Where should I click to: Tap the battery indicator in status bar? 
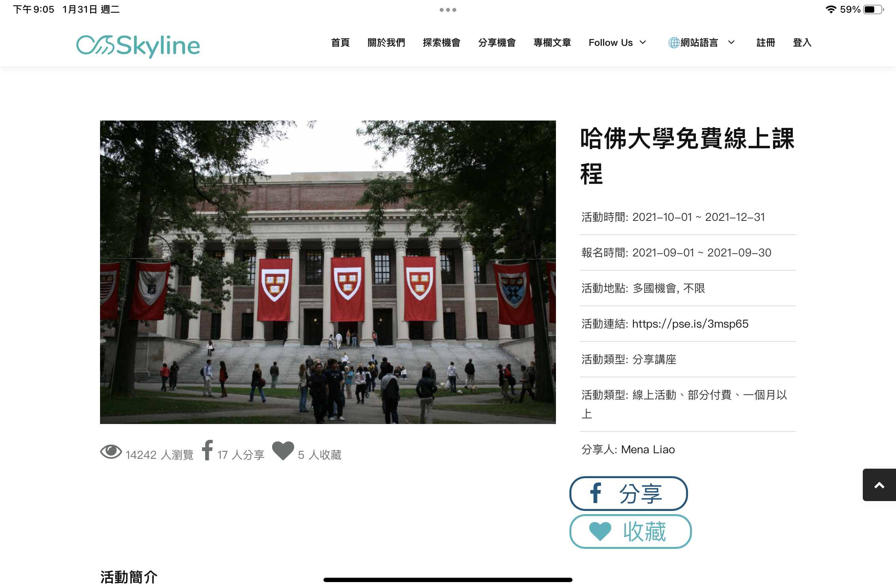(873, 9)
